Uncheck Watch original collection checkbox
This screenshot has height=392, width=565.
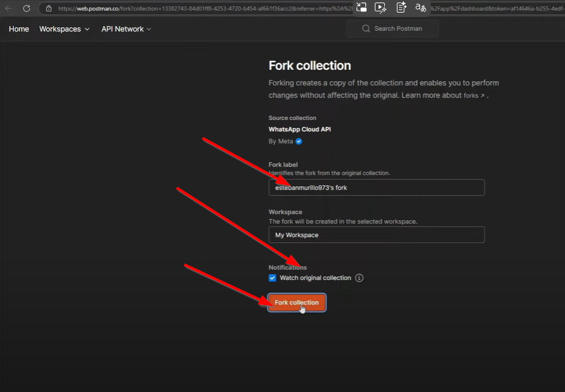coord(272,278)
